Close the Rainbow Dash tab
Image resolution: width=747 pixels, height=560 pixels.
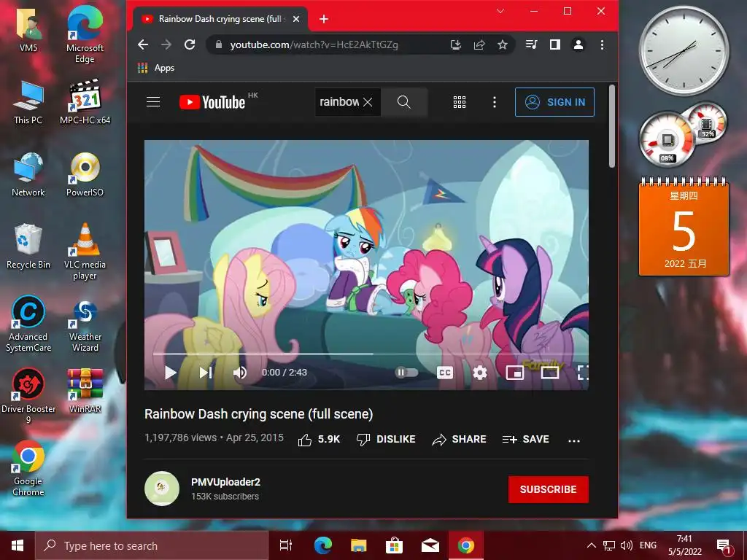(x=296, y=19)
